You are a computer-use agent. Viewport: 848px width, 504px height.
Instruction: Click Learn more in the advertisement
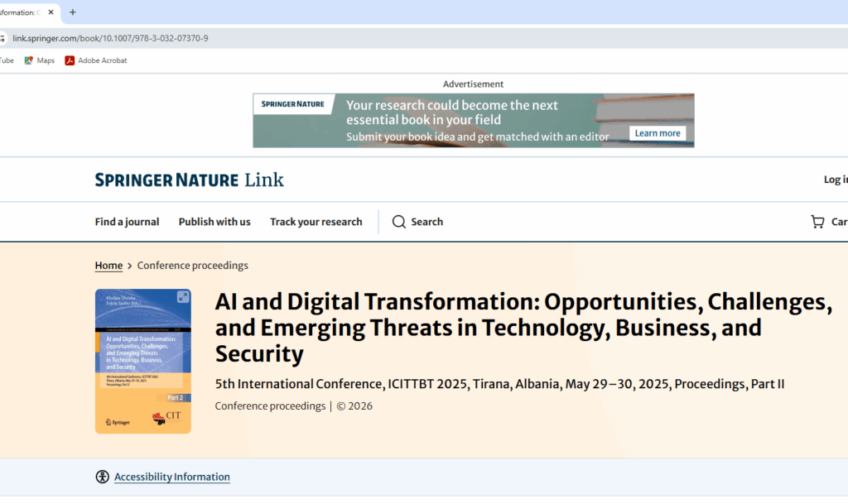coord(657,133)
